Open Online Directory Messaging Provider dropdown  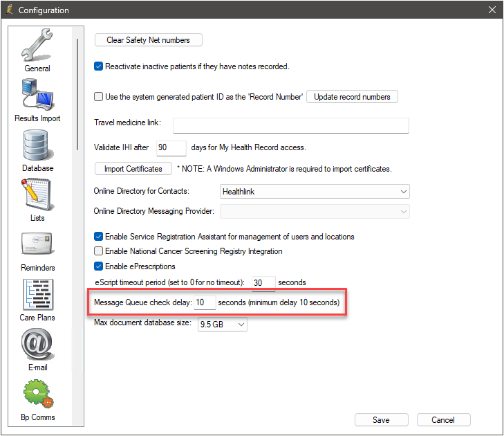tap(315, 211)
